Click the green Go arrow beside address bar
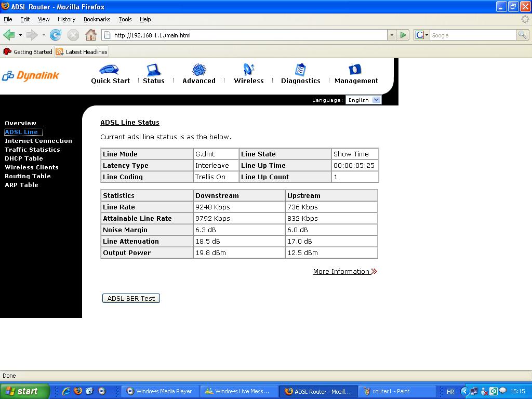Image resolution: width=532 pixels, height=399 pixels. (403, 35)
